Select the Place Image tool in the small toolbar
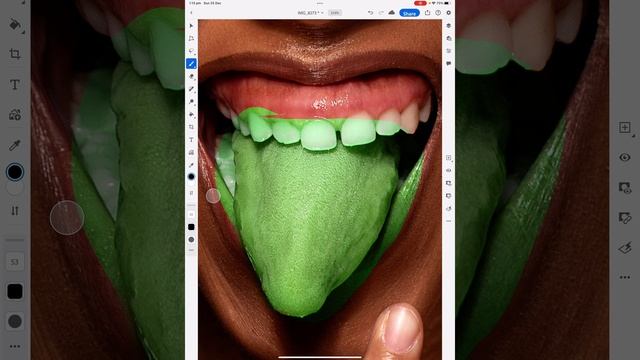Viewport: 640px width, 360px height. (x=191, y=152)
